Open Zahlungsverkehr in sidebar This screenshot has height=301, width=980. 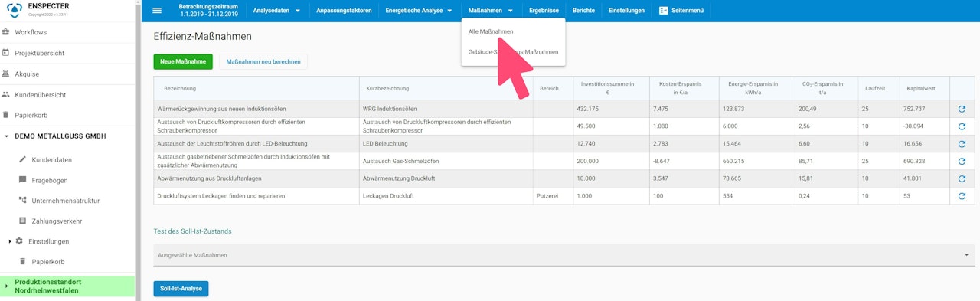click(x=57, y=221)
